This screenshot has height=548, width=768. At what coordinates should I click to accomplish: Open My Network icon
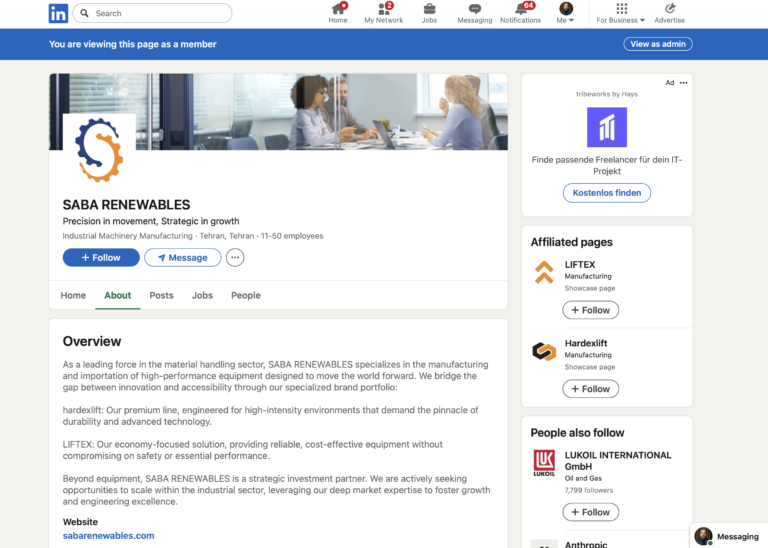[x=383, y=9]
